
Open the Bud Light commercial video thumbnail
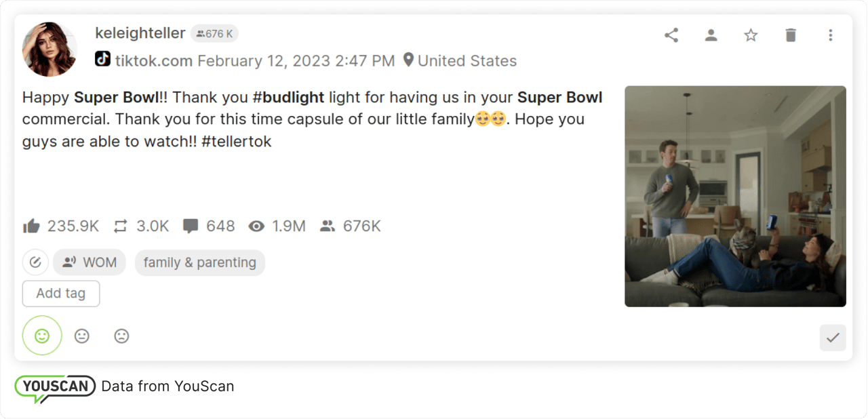[735, 196]
